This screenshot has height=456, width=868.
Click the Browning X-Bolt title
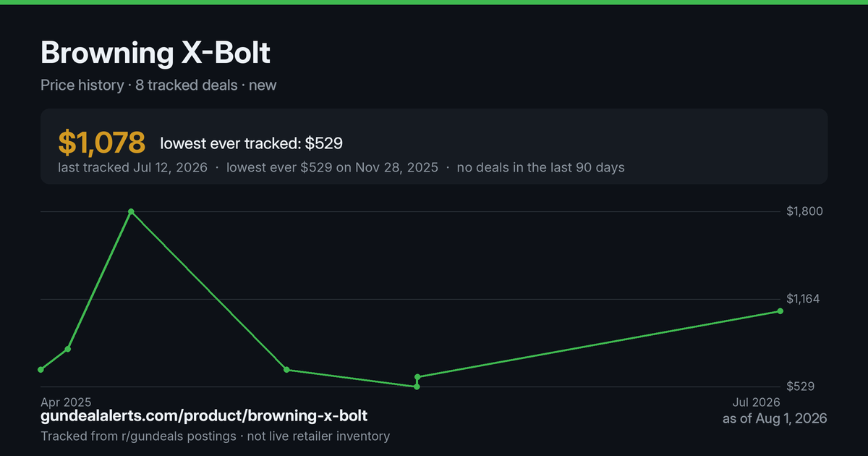pyautogui.click(x=156, y=53)
